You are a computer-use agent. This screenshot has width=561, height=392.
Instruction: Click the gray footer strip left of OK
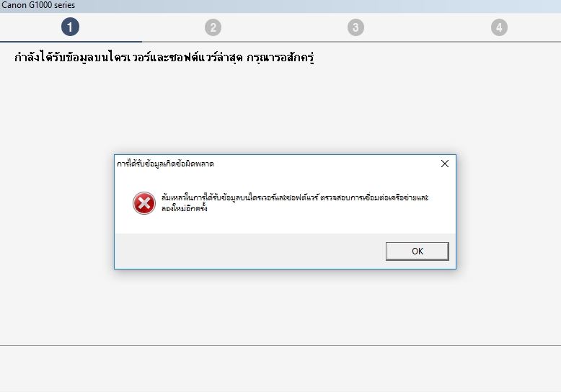[249, 251]
